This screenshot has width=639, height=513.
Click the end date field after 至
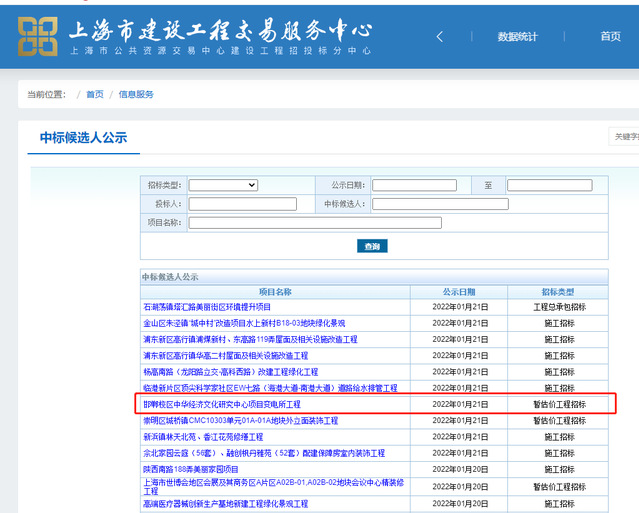[x=549, y=185]
